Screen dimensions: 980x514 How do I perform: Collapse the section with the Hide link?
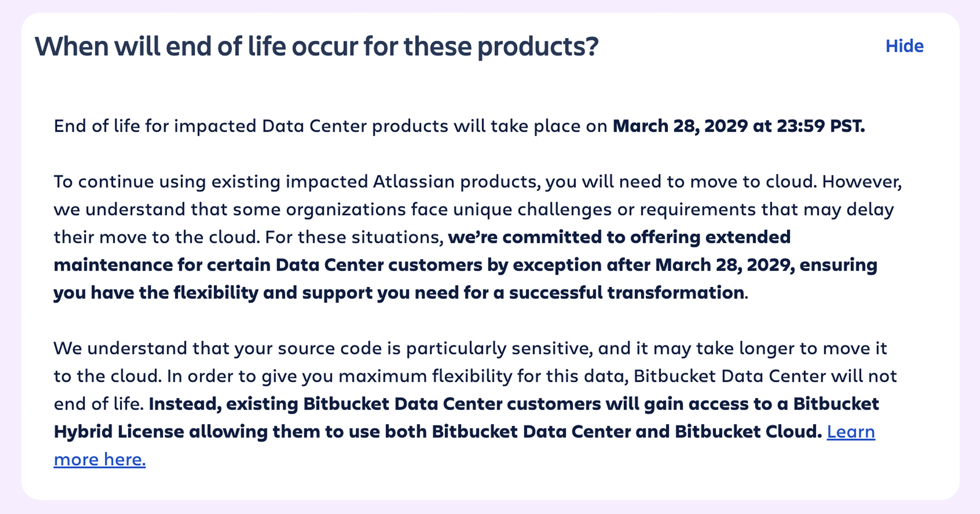tap(904, 46)
